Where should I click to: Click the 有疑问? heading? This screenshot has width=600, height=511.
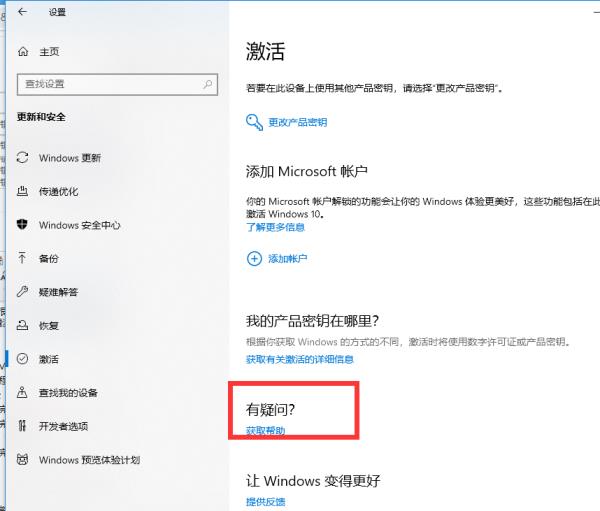[270, 410]
